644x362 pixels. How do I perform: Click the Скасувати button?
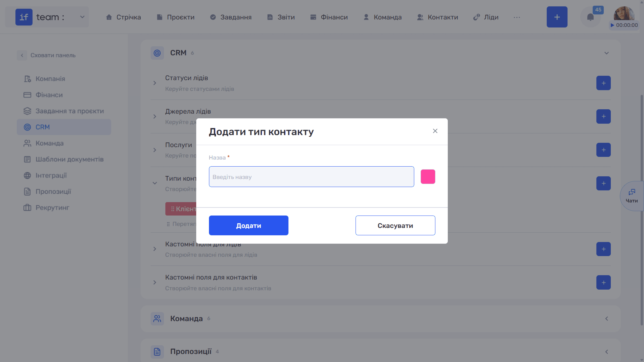point(395,225)
